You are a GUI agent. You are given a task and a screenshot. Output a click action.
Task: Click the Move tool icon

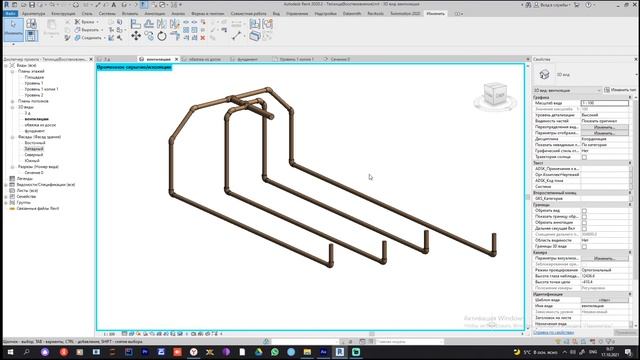point(136,36)
